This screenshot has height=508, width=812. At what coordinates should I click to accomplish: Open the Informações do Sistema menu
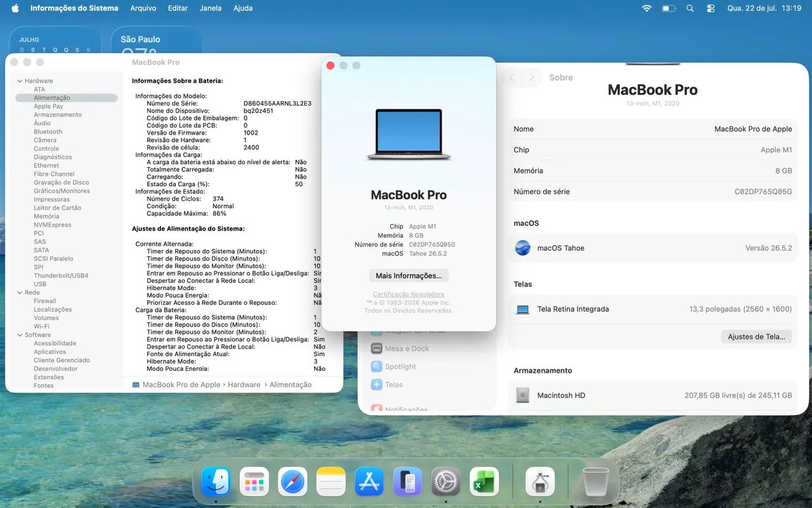[x=74, y=8]
